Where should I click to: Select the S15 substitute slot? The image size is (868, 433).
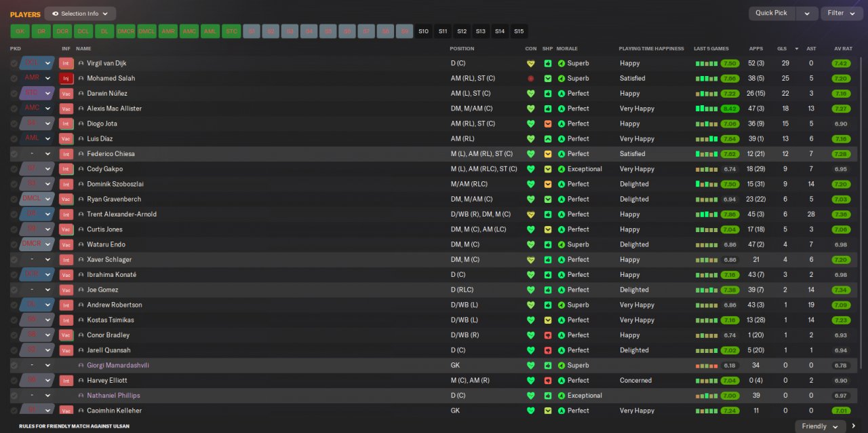519,31
